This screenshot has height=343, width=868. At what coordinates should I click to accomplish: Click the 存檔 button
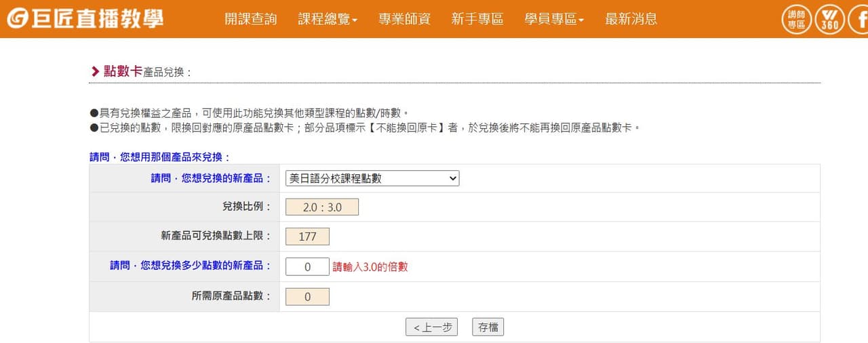488,327
